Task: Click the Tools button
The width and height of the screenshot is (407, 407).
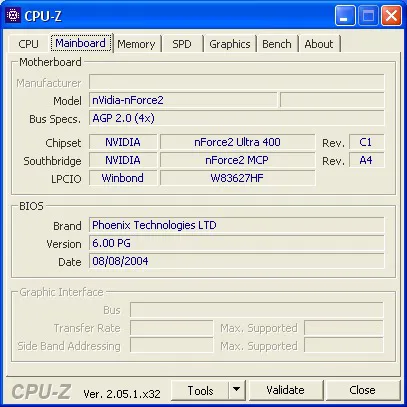Action: (x=200, y=390)
